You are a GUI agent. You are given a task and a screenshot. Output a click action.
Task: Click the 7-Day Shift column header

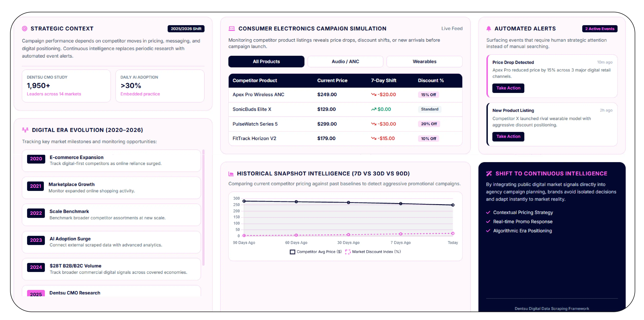384,81
